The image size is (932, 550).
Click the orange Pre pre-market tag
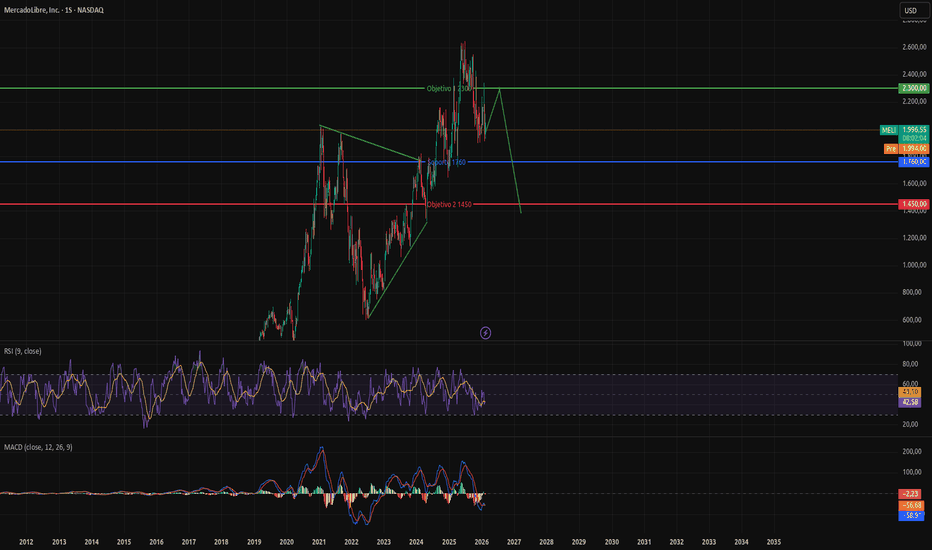pyautogui.click(x=890, y=149)
